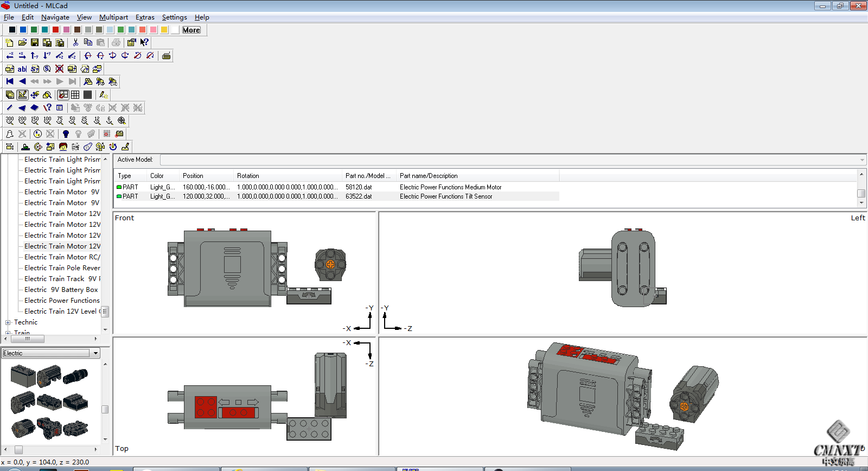Screen dimensions: 868x471
Task: Toggle view mode
Action: (10, 94)
